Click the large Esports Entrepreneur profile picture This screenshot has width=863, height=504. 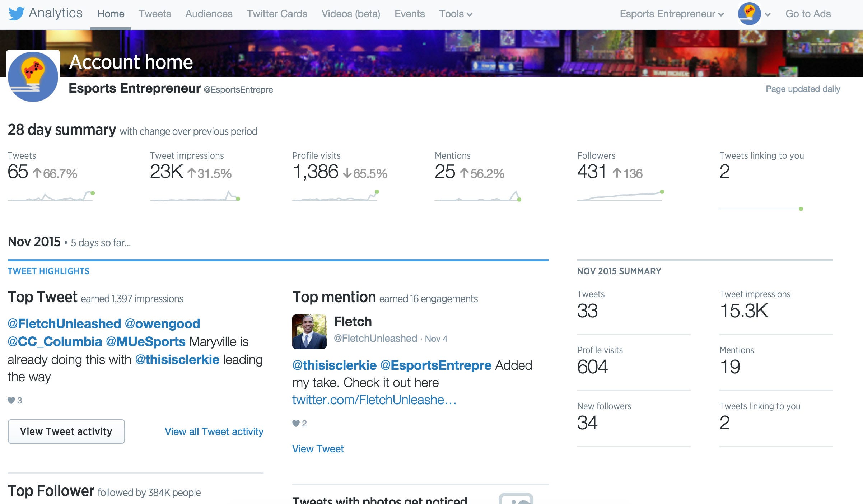tap(33, 76)
